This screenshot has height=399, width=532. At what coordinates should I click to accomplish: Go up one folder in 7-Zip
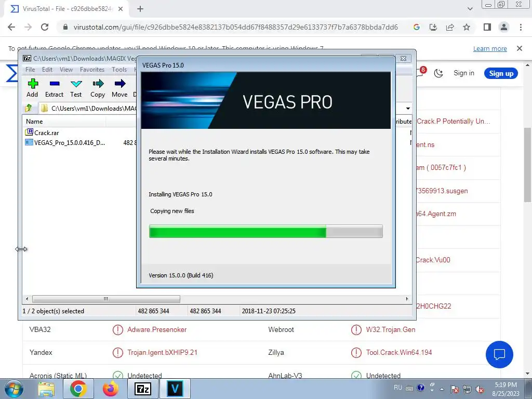[x=29, y=108]
